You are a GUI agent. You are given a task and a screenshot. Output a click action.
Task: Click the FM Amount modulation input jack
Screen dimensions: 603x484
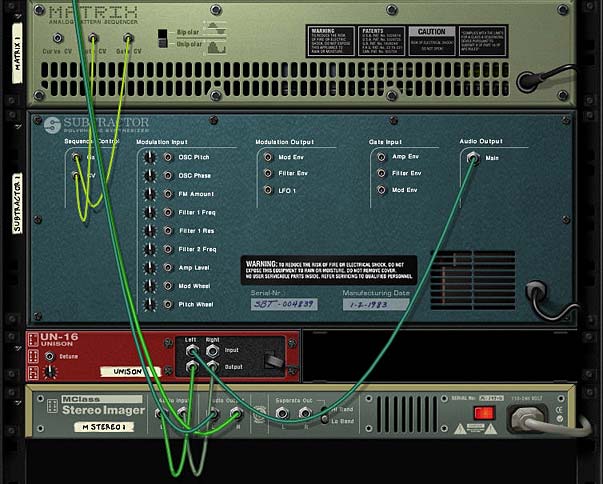click(168, 194)
